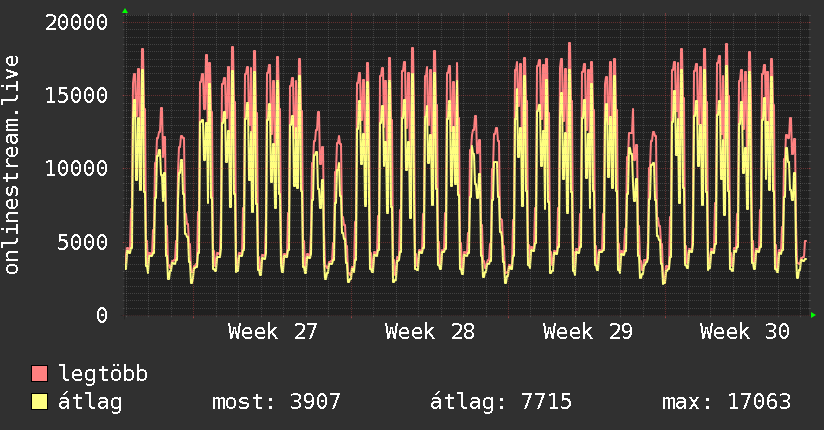Screen dimensions: 824x430
Task: Click the highest peak in Week 29
Action: pyautogui.click(x=569, y=44)
